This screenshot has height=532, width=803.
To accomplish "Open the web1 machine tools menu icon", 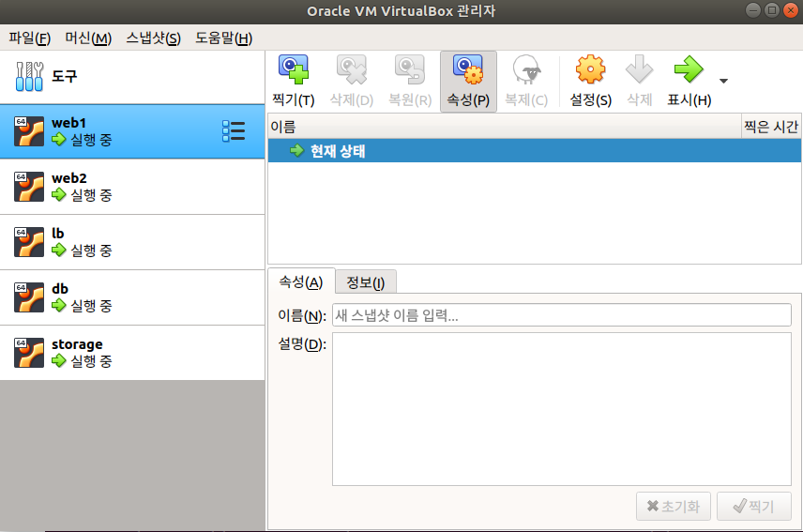I will pos(234,131).
